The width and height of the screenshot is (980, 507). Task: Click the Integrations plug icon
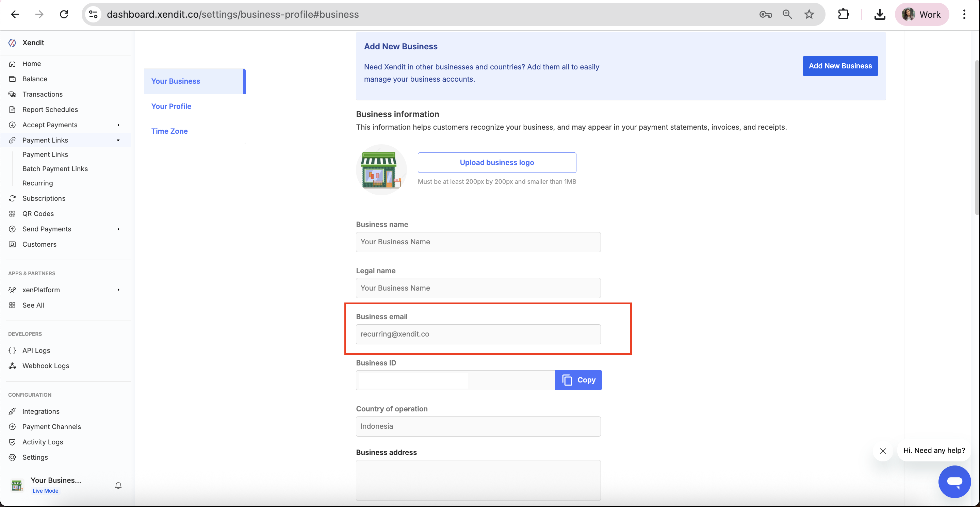[x=12, y=411]
